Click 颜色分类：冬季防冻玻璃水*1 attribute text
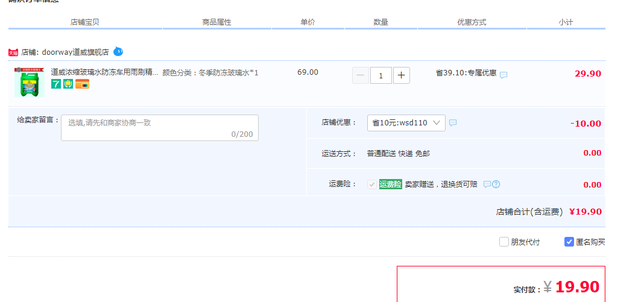Viewport: 644px width, 302px height. (210, 73)
